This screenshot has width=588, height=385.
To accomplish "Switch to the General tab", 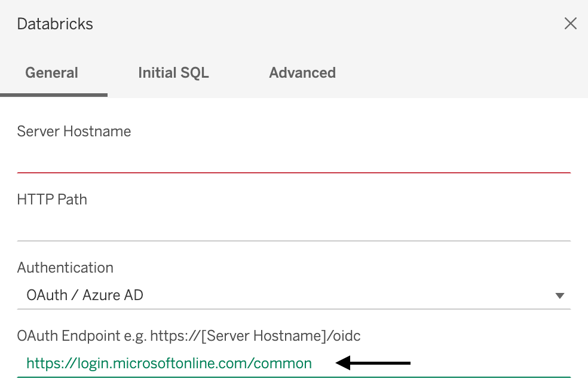I will [x=52, y=73].
